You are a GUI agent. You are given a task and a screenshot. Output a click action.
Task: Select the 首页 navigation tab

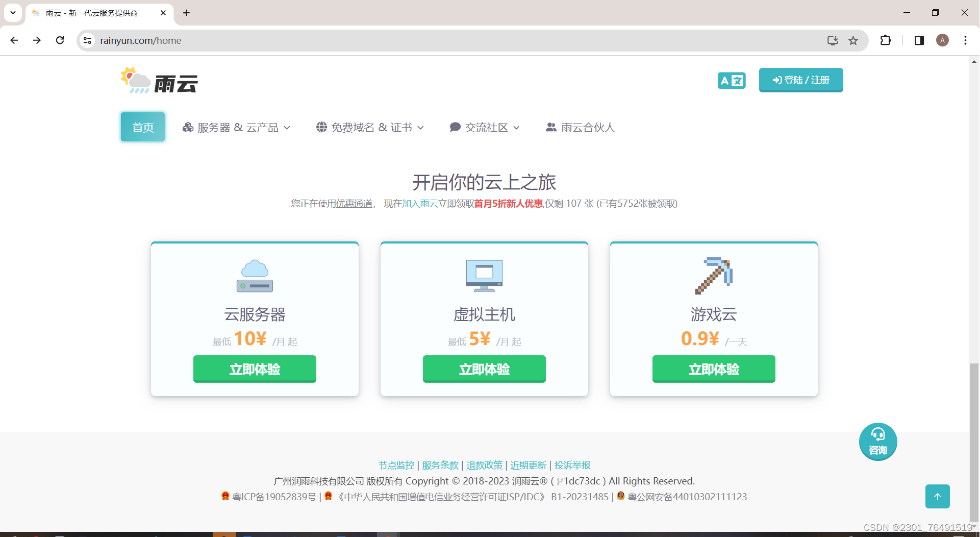tap(143, 127)
